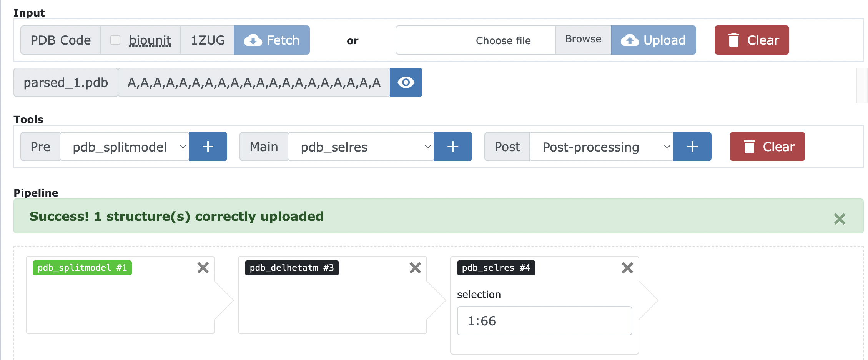This screenshot has width=868, height=360.
Task: Click the Fetch cloud-download button
Action: click(x=272, y=40)
